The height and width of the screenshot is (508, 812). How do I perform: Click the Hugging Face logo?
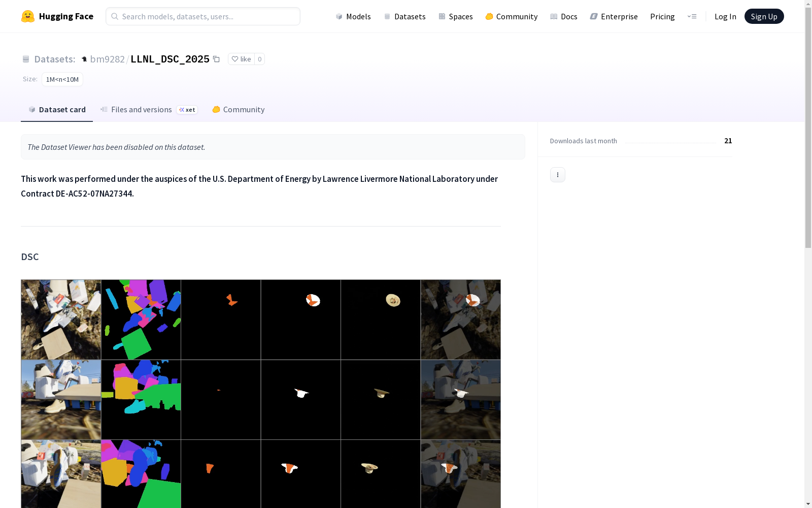point(57,16)
